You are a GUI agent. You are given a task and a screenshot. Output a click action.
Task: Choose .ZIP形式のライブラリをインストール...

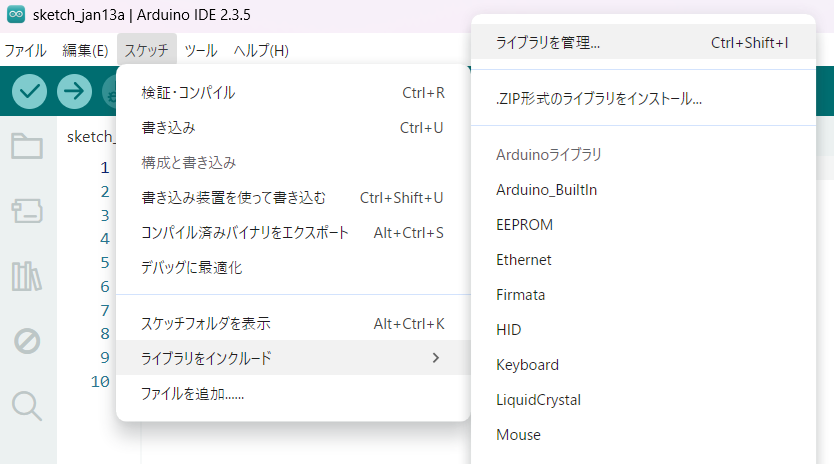click(x=599, y=99)
